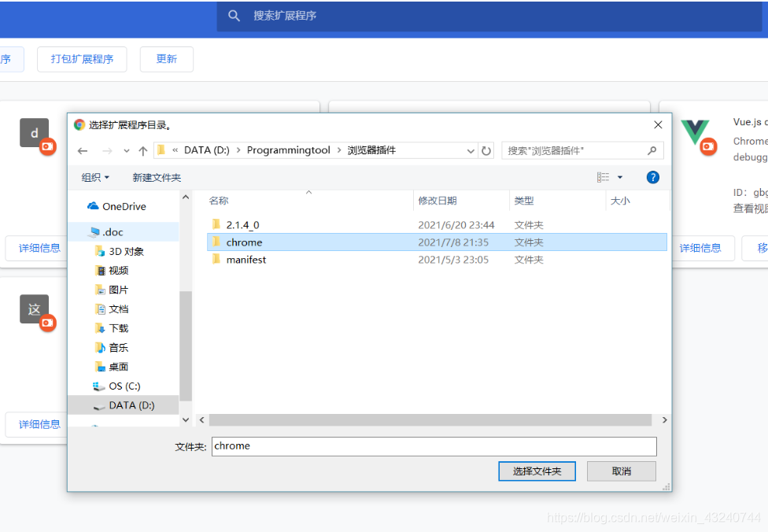768x532 pixels.
Task: Open 详细信息 for the first extension
Action: pos(40,248)
